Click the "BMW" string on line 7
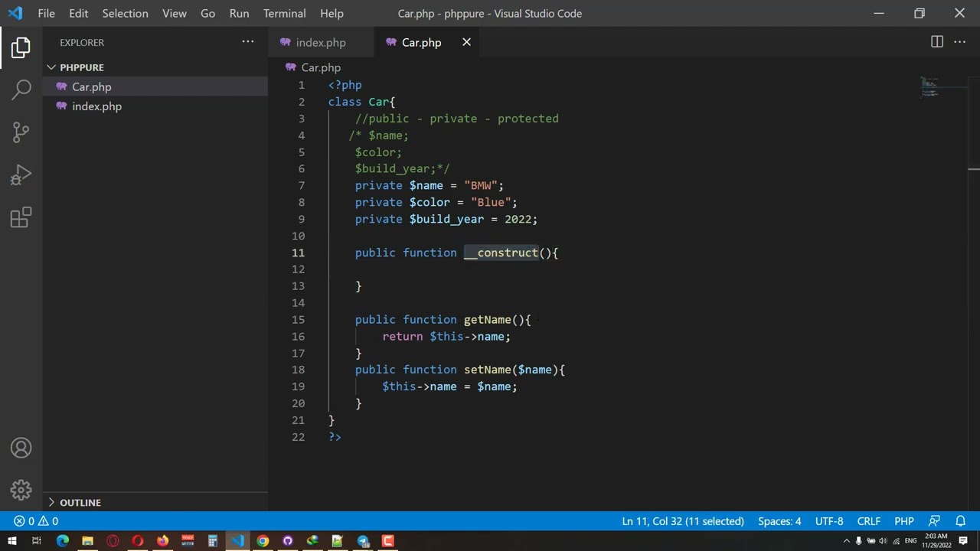 coord(480,185)
